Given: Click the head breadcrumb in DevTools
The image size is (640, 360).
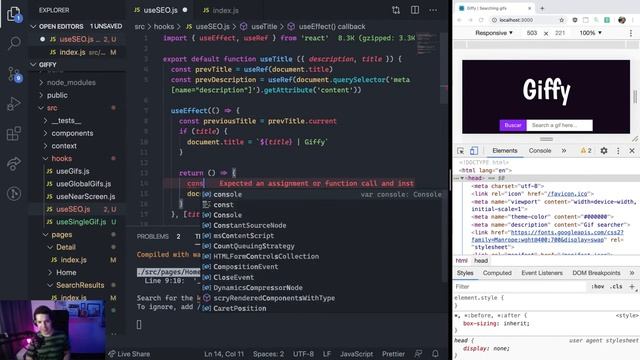Looking at the screenshot, I should 481,260.
